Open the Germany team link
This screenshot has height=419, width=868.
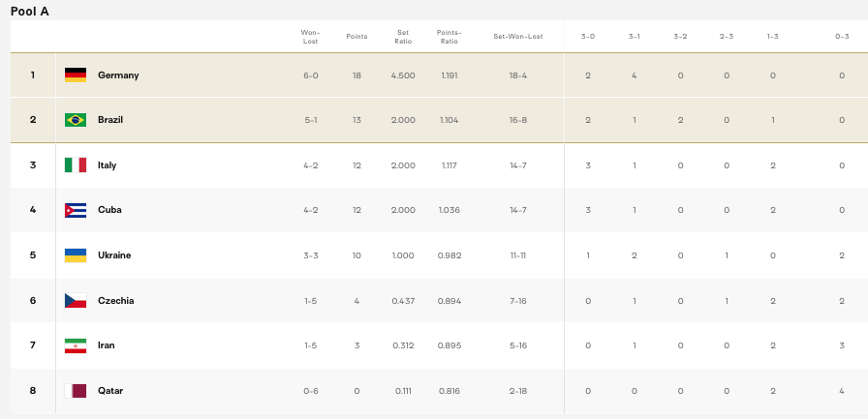[118, 75]
